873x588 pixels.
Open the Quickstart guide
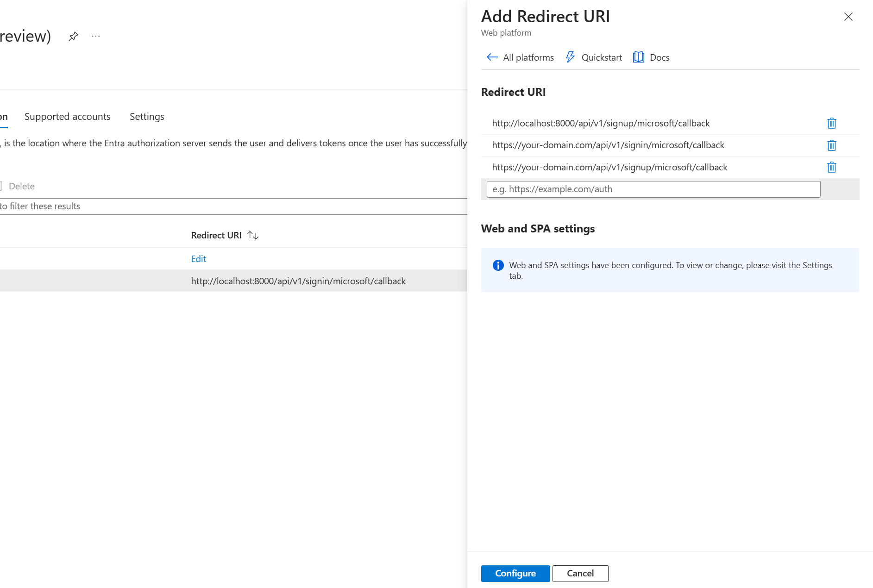click(593, 57)
